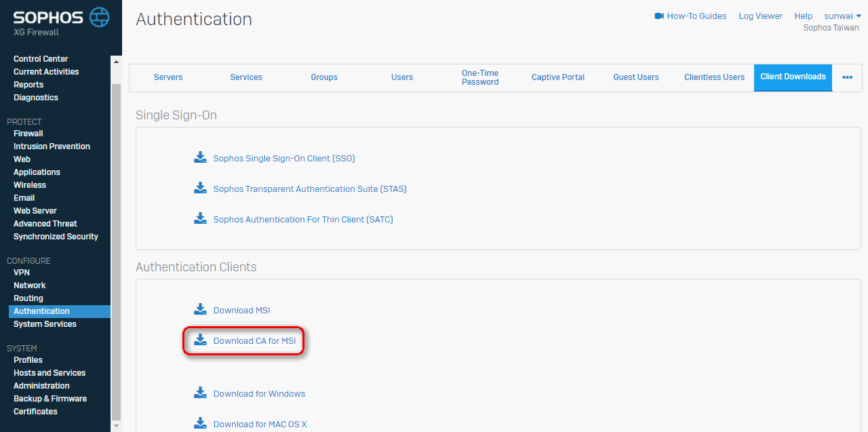
Task: Click the download icon beside Download for MAC OS X
Action: point(200,423)
